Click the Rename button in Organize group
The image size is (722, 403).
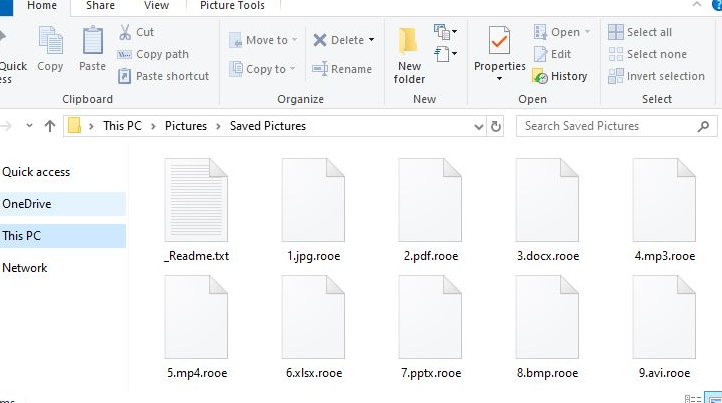(342, 69)
